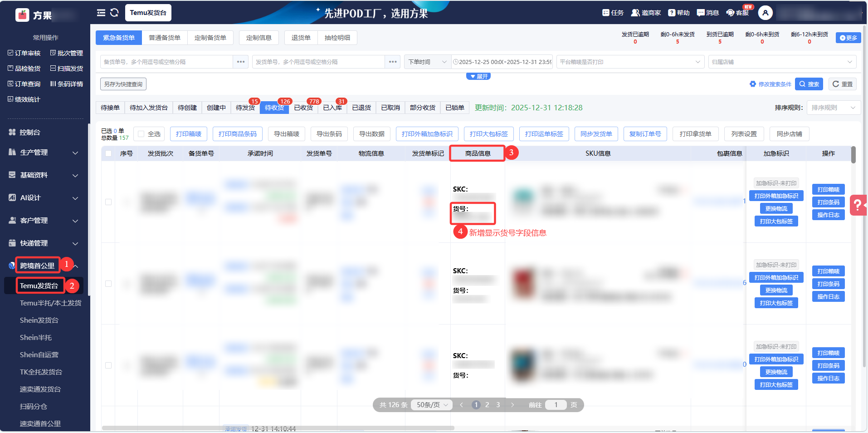
Task: Open Temu半托/本土发货 in the sidebar
Action: 50,303
